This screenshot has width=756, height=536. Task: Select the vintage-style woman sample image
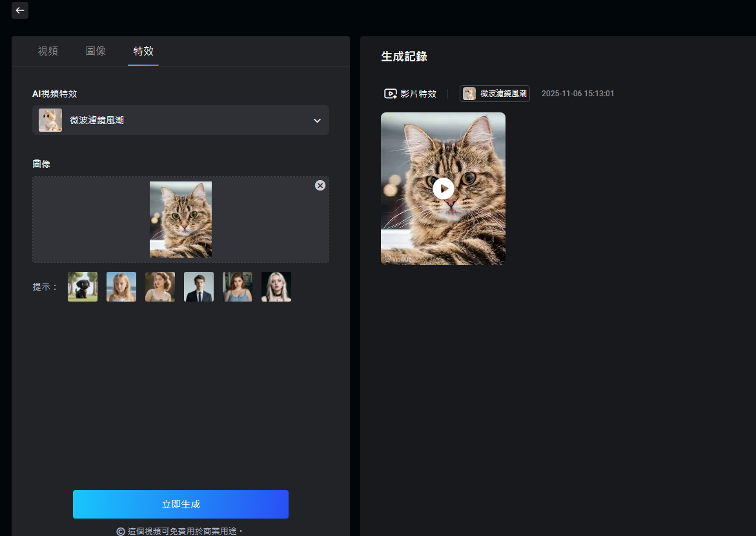[x=160, y=287]
